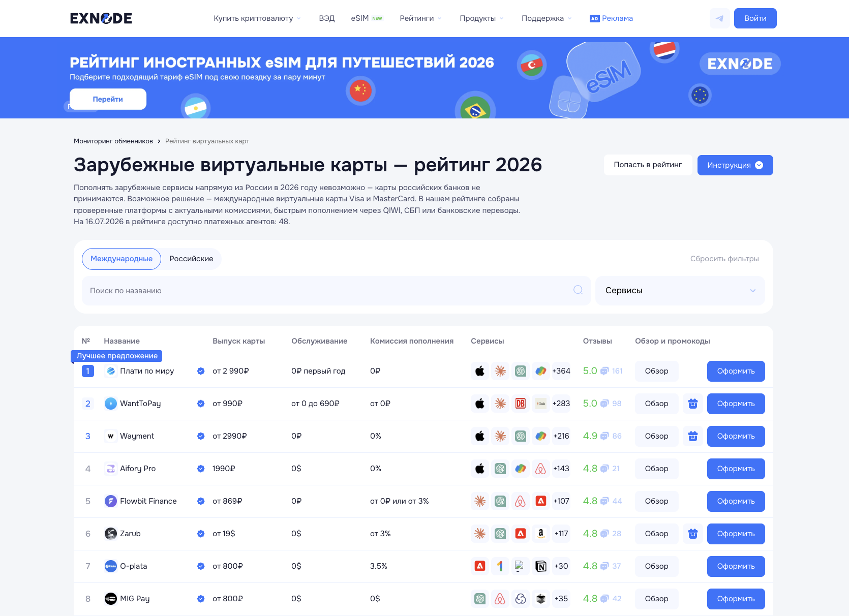The image size is (849, 616).
Task: Click the Попасть в рейтинг button
Action: tap(648, 165)
